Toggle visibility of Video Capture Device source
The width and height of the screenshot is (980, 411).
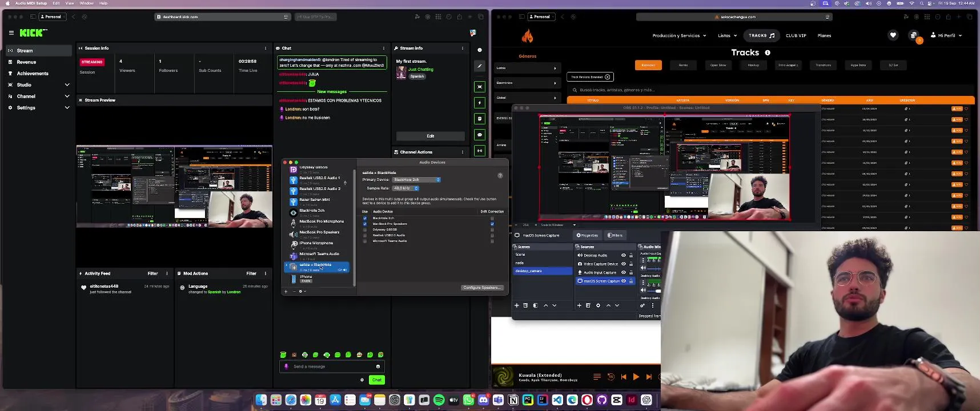[624, 264]
